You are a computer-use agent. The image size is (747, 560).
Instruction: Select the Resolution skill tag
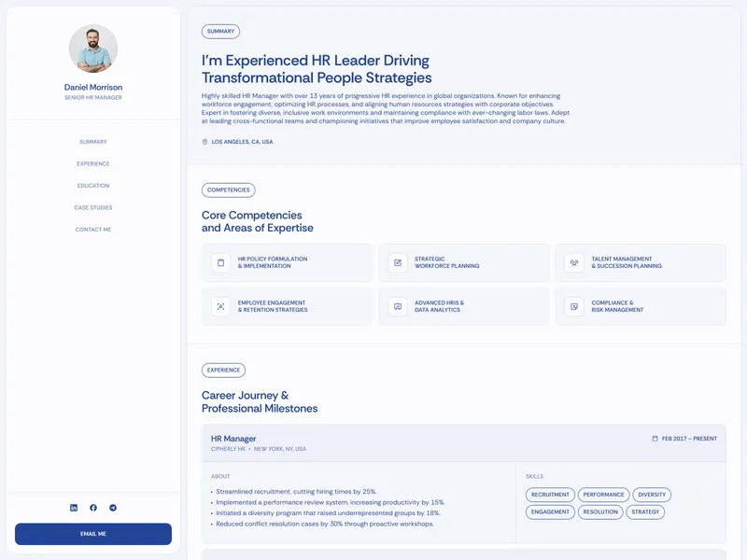coord(600,511)
